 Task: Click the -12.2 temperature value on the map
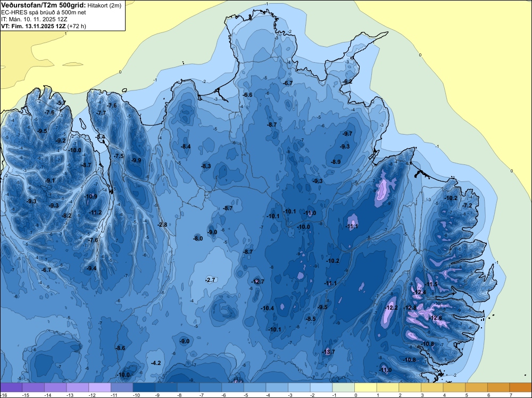(392, 308)
